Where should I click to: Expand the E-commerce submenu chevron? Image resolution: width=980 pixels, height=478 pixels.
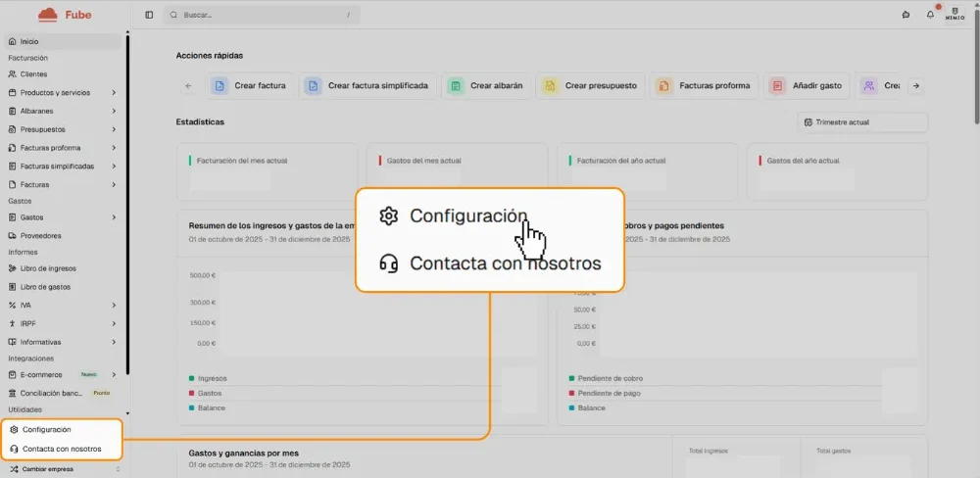pos(114,374)
